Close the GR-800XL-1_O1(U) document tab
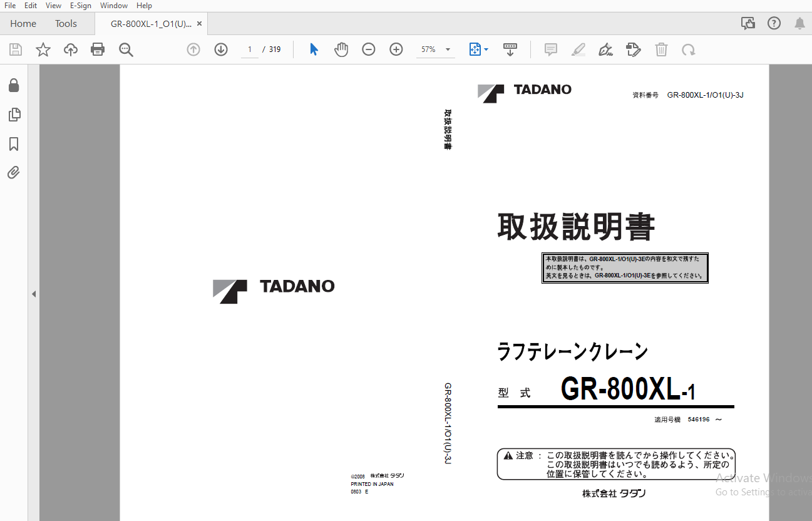812x521 pixels. pyautogui.click(x=200, y=24)
